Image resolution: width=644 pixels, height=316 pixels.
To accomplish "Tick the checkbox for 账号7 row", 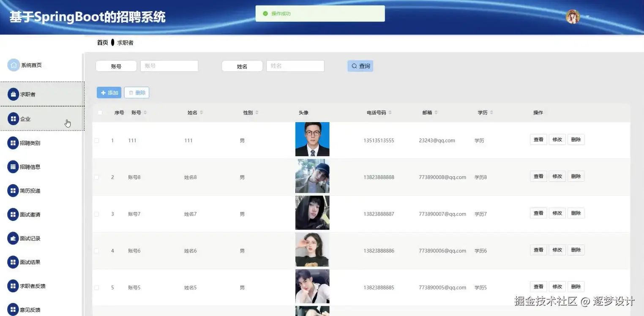I will click(96, 214).
